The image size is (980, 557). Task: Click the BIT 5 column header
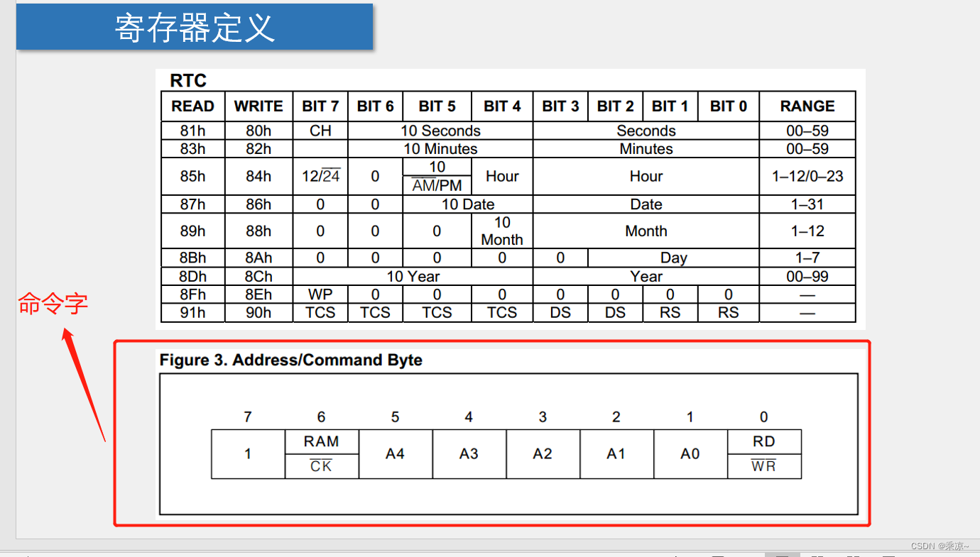point(437,106)
